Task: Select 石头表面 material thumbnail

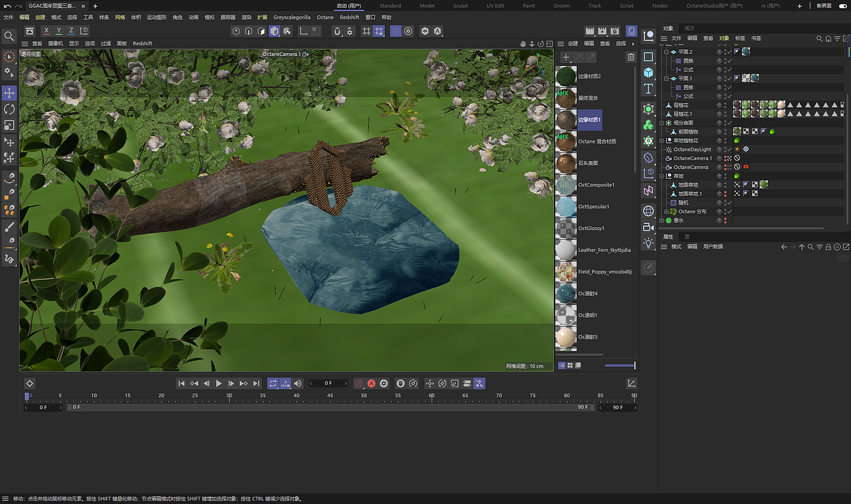Action: coord(566,163)
